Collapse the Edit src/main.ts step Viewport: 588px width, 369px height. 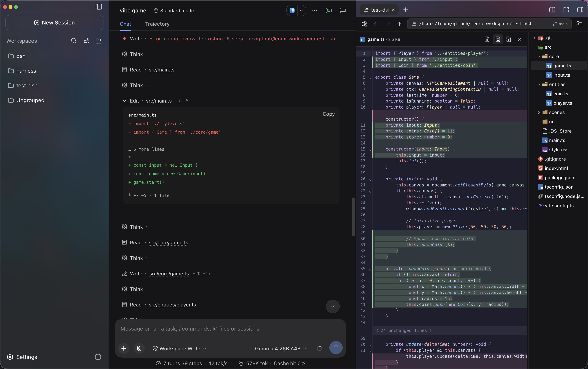[124, 101]
